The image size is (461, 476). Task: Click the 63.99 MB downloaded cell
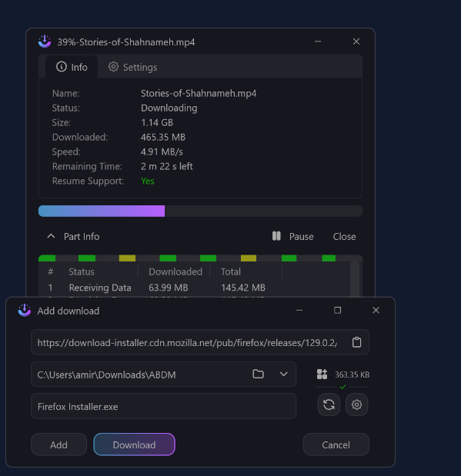[169, 288]
